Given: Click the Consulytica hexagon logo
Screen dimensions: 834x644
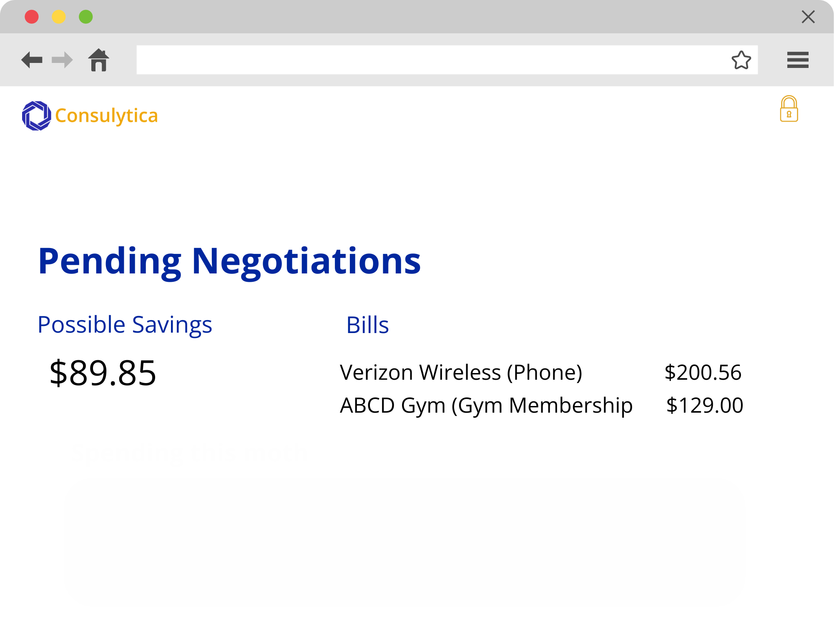Looking at the screenshot, I should (37, 116).
